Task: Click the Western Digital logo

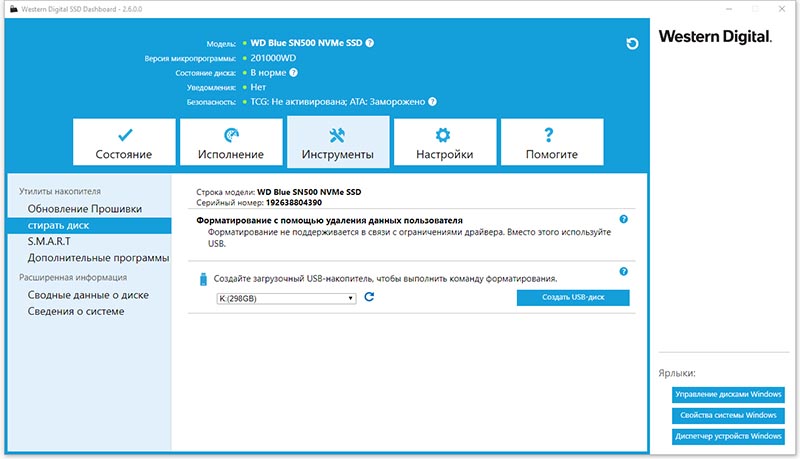Action: pos(715,36)
